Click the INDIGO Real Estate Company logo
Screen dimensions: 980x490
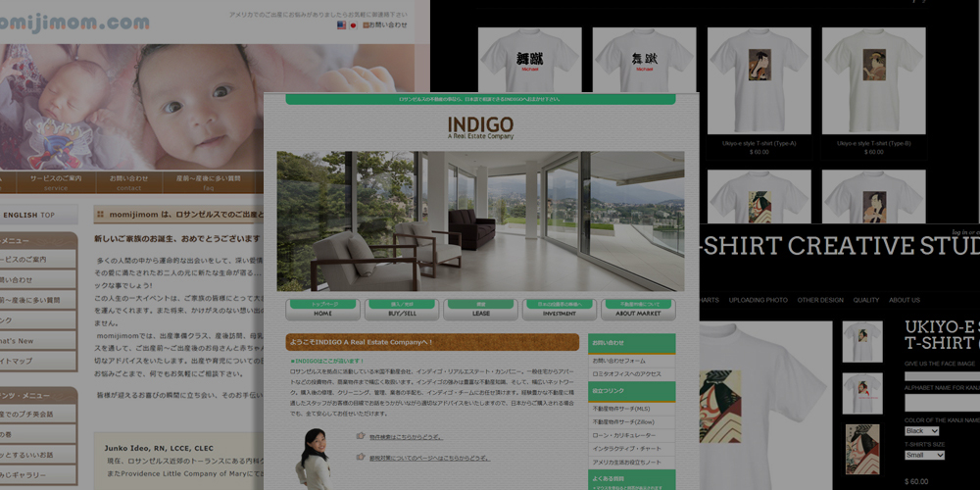click(x=480, y=127)
